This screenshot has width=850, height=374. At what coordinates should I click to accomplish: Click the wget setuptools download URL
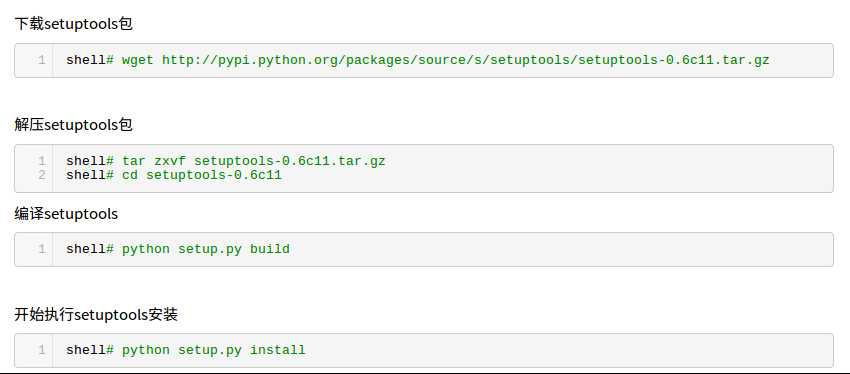coord(466,60)
